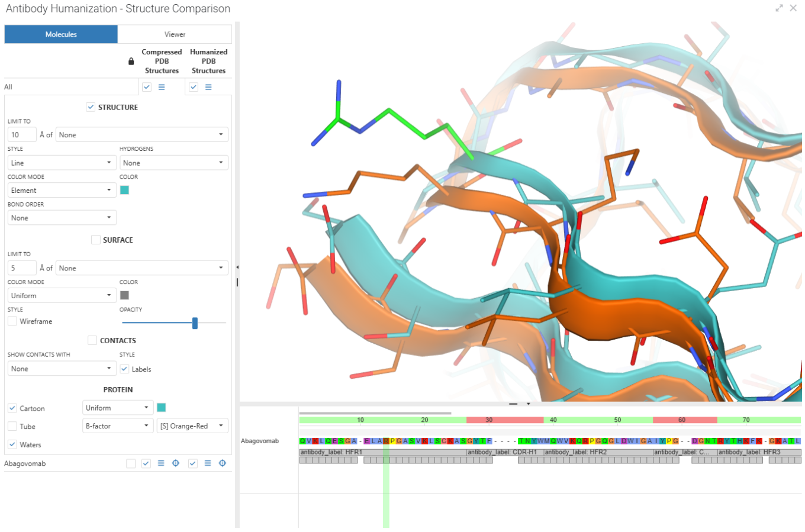Open surface Color Mode dropdown showing Uniform

tap(62, 295)
